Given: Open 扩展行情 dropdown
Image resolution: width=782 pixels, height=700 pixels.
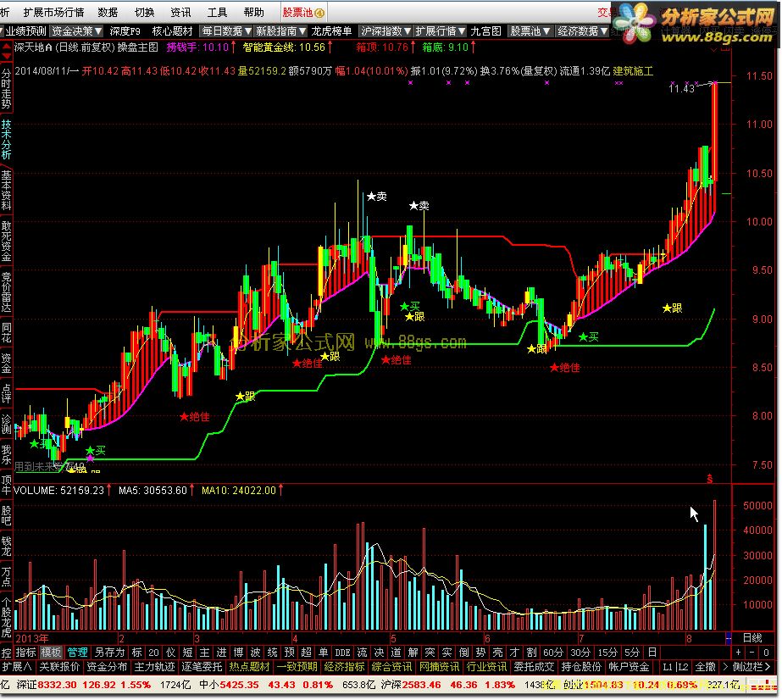Looking at the screenshot, I should click(441, 31).
